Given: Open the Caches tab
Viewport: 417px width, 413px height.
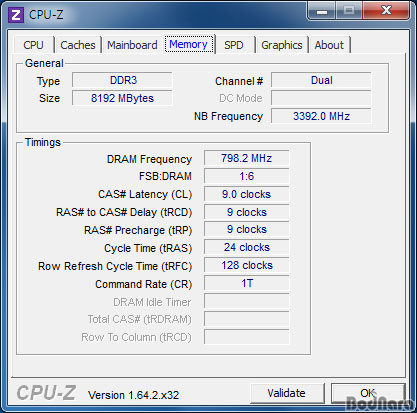Looking at the screenshot, I should (78, 45).
